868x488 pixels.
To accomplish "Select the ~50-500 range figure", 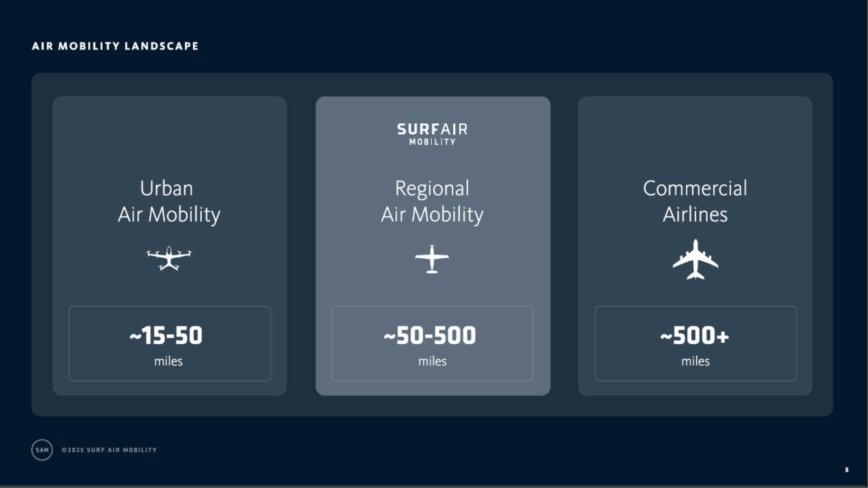I will tap(430, 336).
